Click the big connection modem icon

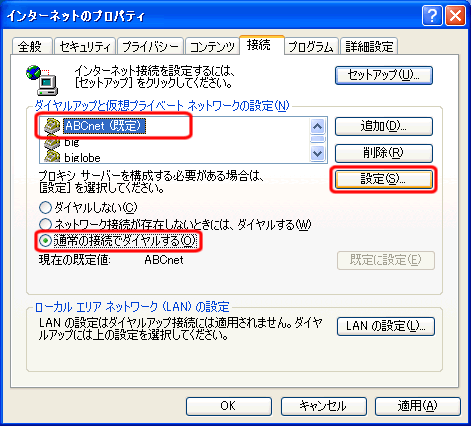(52, 142)
